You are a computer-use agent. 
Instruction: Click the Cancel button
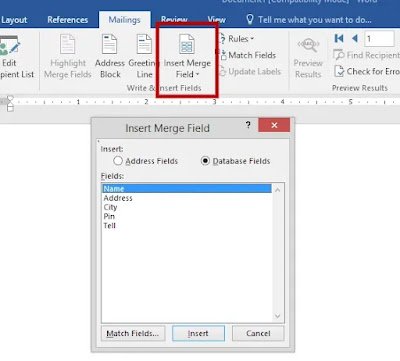tap(258, 333)
